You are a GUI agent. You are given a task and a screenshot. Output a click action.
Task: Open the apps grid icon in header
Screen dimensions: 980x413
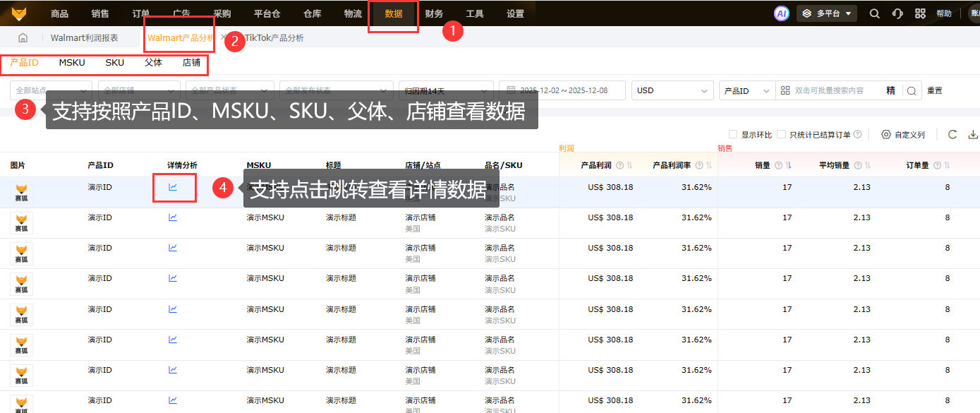pyautogui.click(x=920, y=13)
